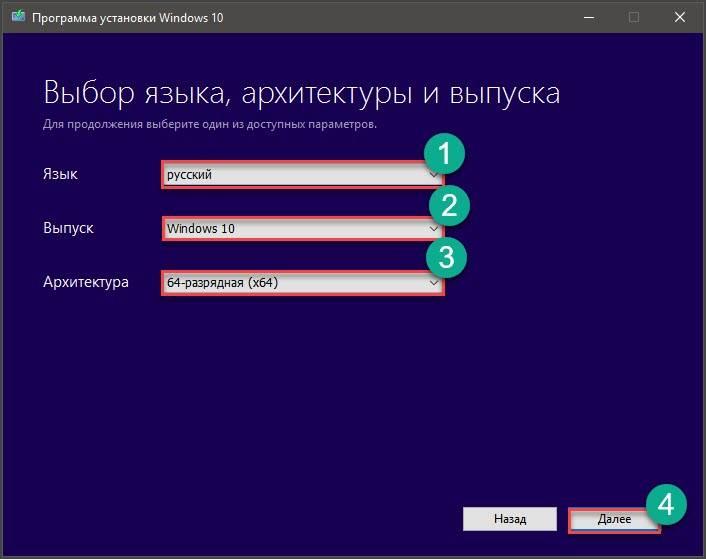The width and height of the screenshot is (706, 559).
Task: Click the Язык label text
Action: pos(60,174)
